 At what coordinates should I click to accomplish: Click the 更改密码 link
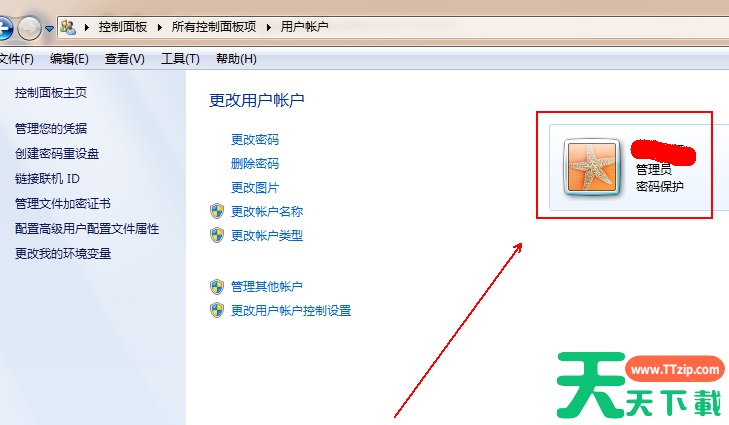[255, 139]
